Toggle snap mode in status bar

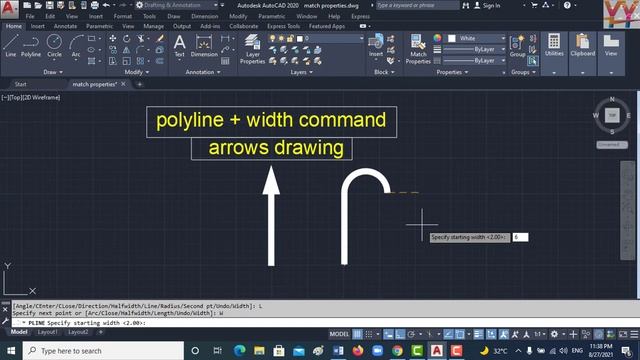coord(369,334)
